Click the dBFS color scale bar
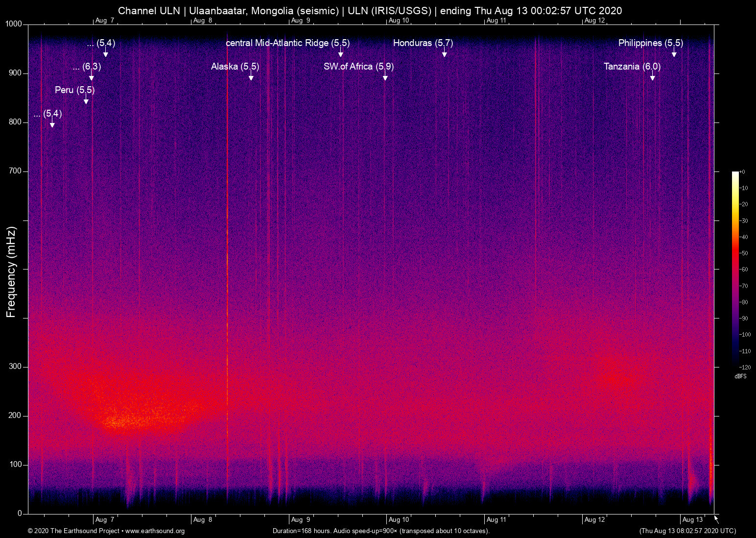Screen dimensions: 756x538 click(736, 269)
